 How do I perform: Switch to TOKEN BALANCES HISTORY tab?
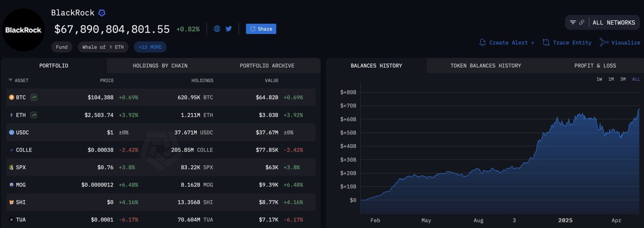tap(486, 66)
